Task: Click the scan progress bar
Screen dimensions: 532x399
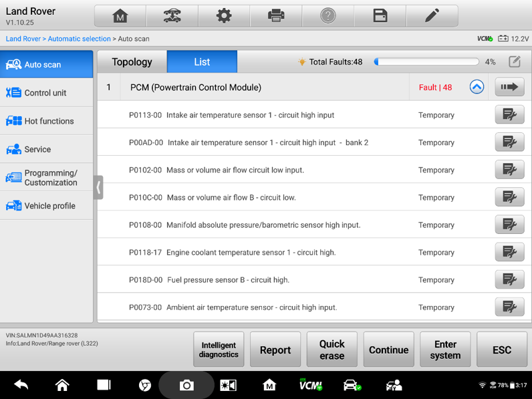Action: click(426, 62)
